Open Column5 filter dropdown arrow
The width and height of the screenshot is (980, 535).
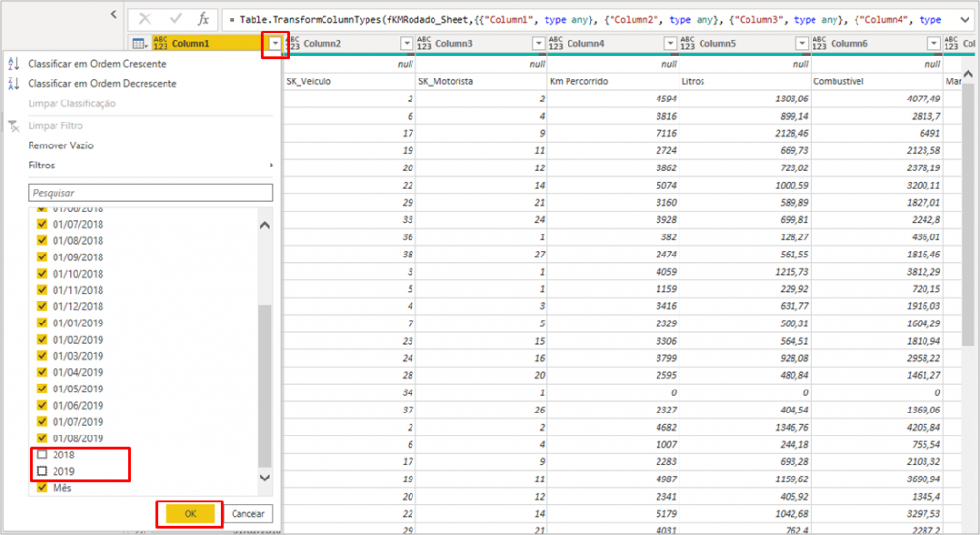(x=802, y=43)
